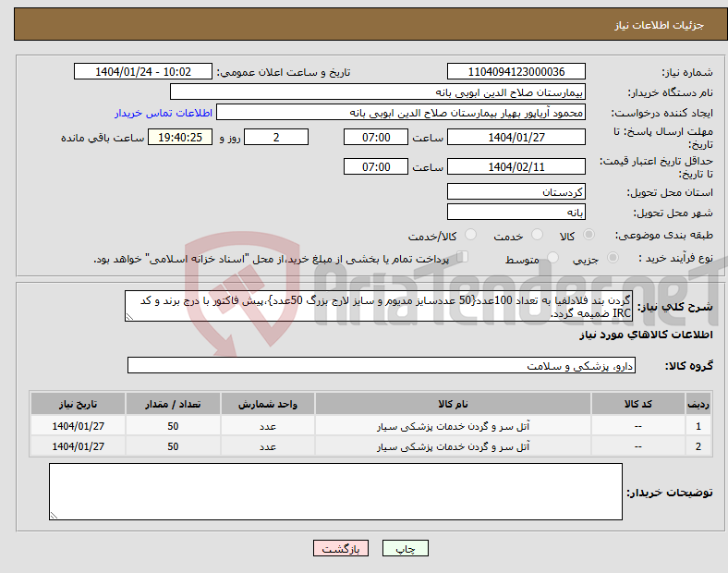Screen dimensions: 728x573
Task: Click the چاپ button
Action: (406, 548)
